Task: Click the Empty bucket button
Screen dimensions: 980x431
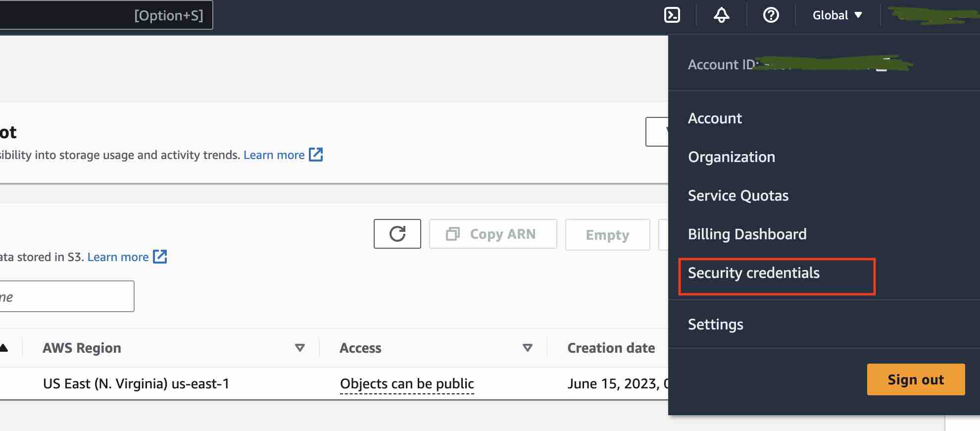Action: point(607,235)
